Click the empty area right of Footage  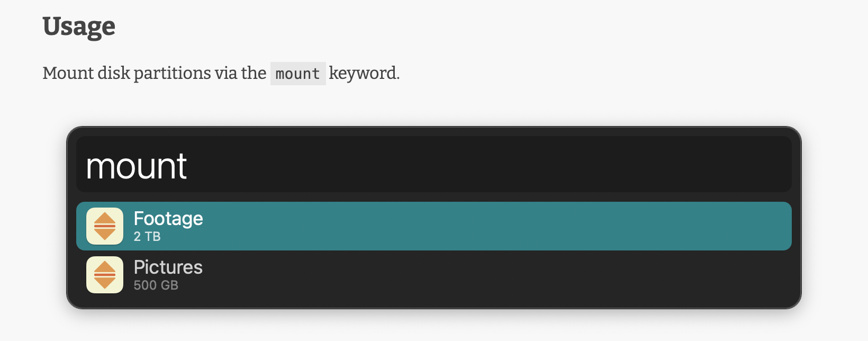tap(498, 226)
